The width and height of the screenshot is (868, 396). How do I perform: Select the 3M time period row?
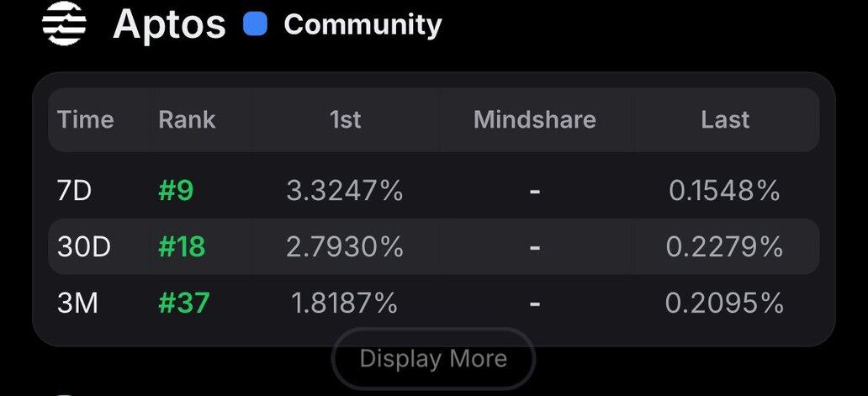pyautogui.click(x=434, y=303)
